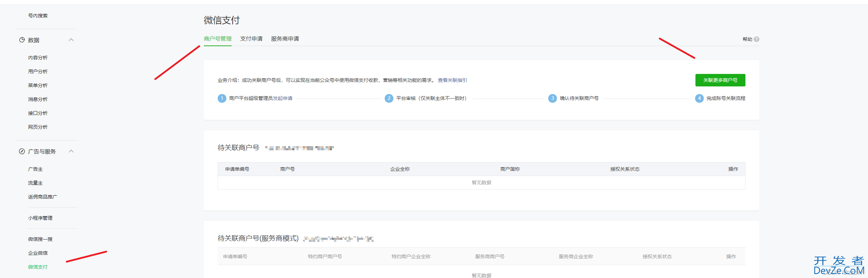Viewport: 868px width, 278px height.
Task: Click the 企业全称 column header
Action: coord(400,169)
